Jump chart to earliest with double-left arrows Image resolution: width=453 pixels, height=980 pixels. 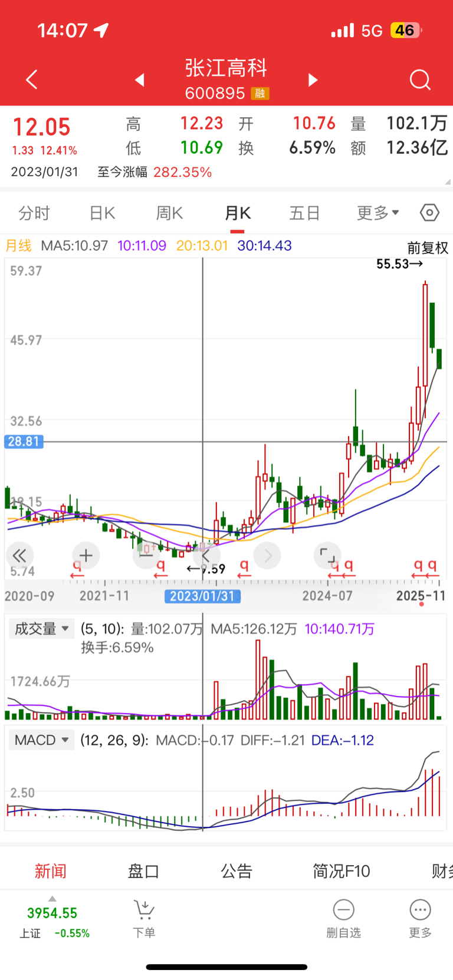pyautogui.click(x=19, y=555)
